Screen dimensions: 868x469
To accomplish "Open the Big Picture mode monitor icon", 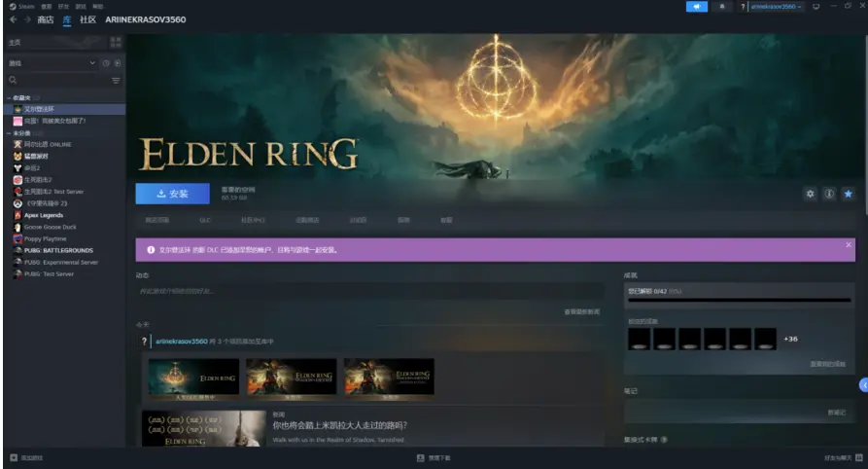I will (816, 7).
